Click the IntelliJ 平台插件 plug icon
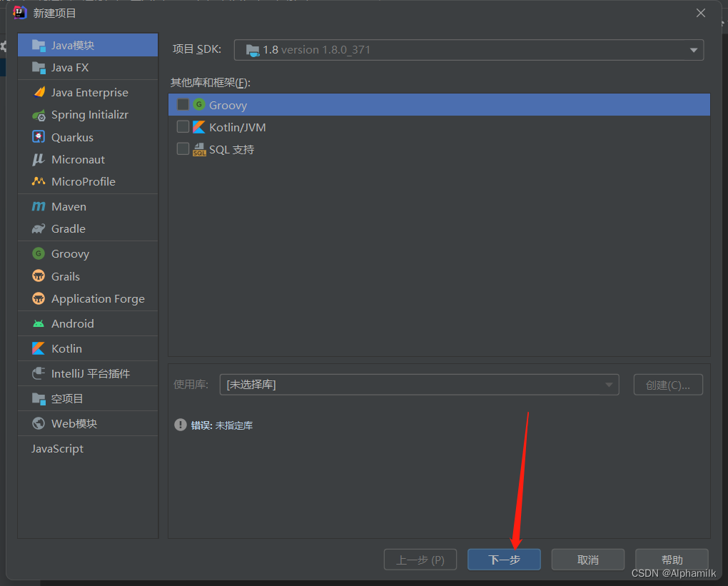Viewport: 728px width, 586px height. (x=39, y=373)
